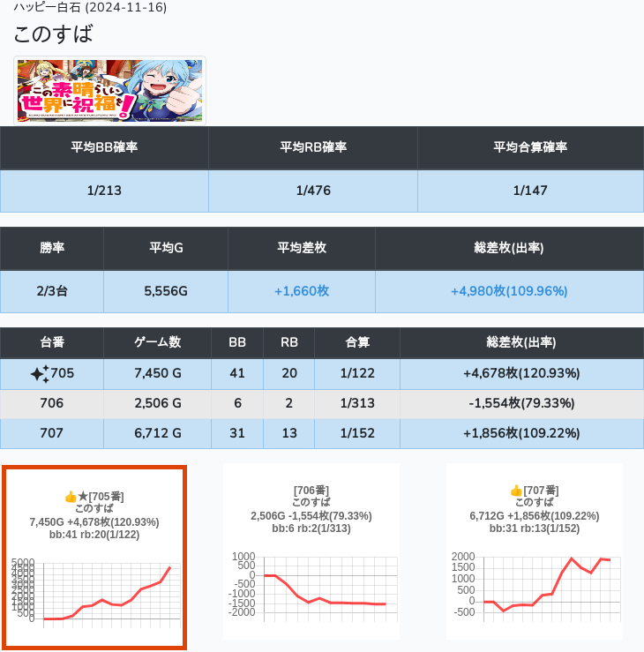The width and height of the screenshot is (644, 652).
Task: Open the highlighted 705番 graph card
Action: click(94, 558)
